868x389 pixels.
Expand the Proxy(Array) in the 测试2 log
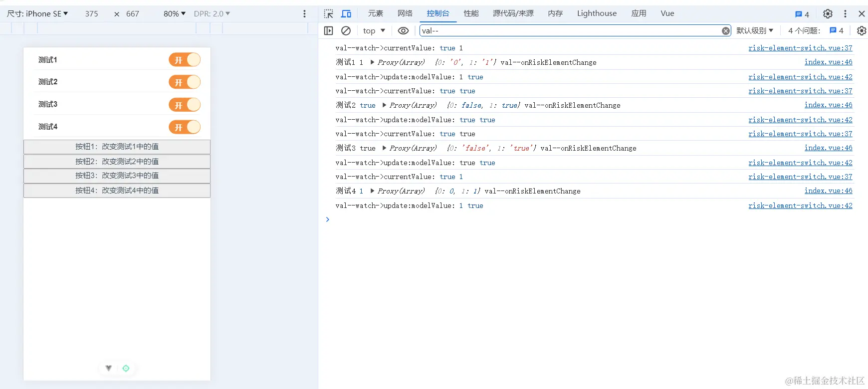click(384, 105)
